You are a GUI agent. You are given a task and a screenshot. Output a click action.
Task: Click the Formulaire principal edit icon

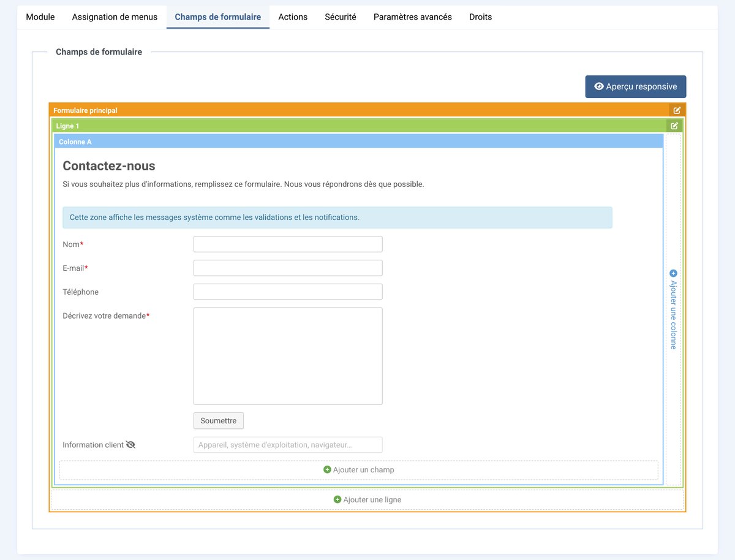coord(677,110)
